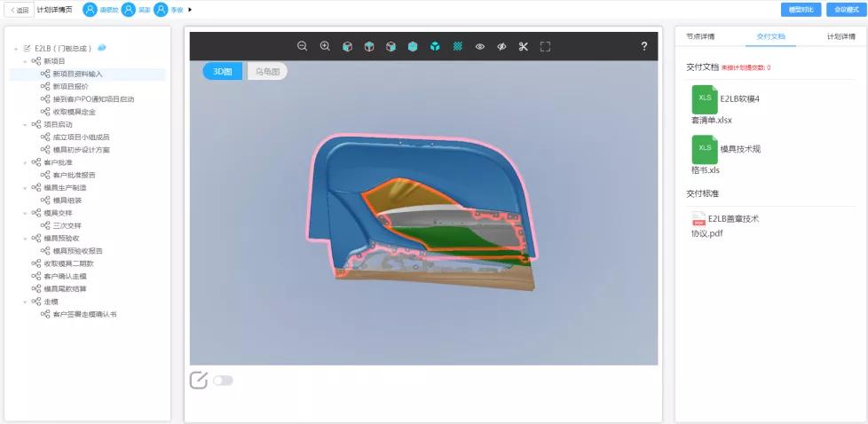The width and height of the screenshot is (868, 424).
Task: Click the 会议模式 button
Action: (847, 10)
